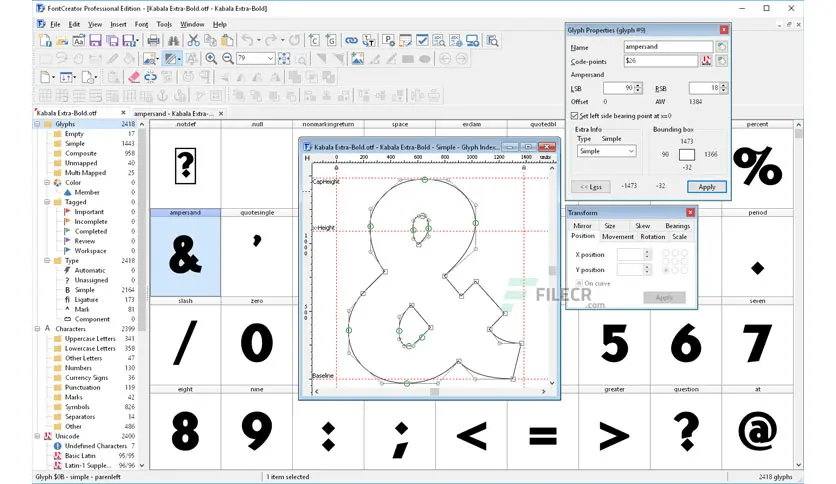Click the Zoom In magnifier icon
The height and width of the screenshot is (484, 836).
coord(211,59)
